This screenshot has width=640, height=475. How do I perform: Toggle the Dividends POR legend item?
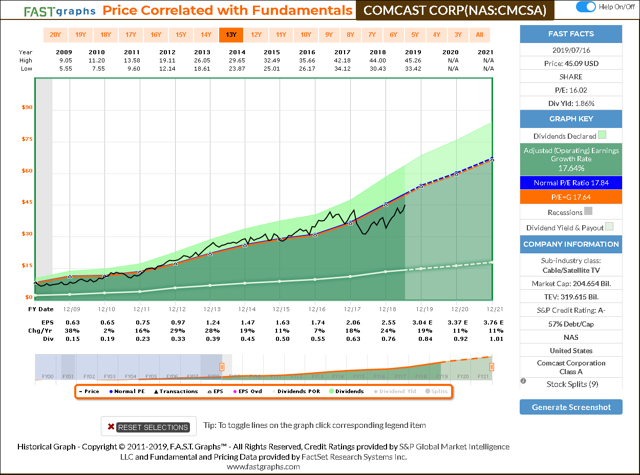pyautogui.click(x=296, y=391)
